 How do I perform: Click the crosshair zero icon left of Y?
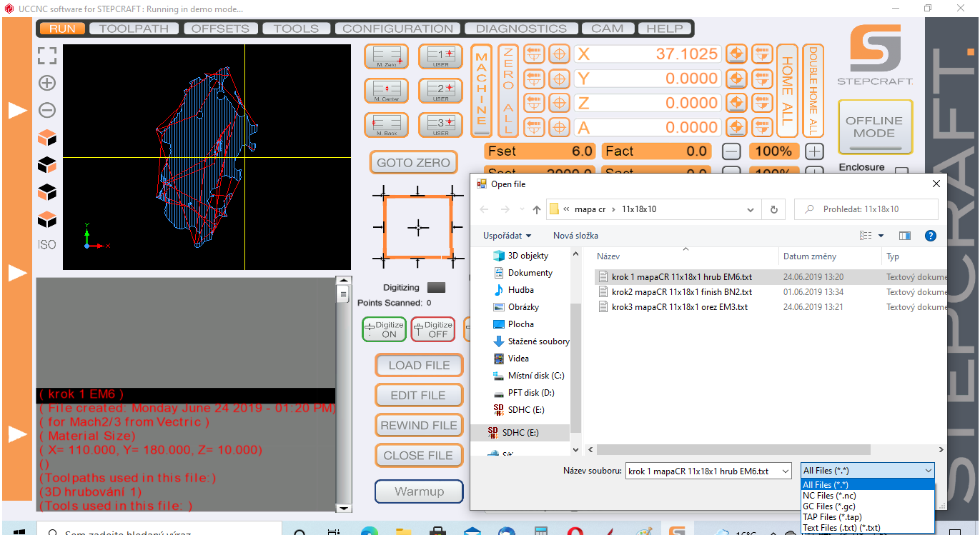point(559,79)
